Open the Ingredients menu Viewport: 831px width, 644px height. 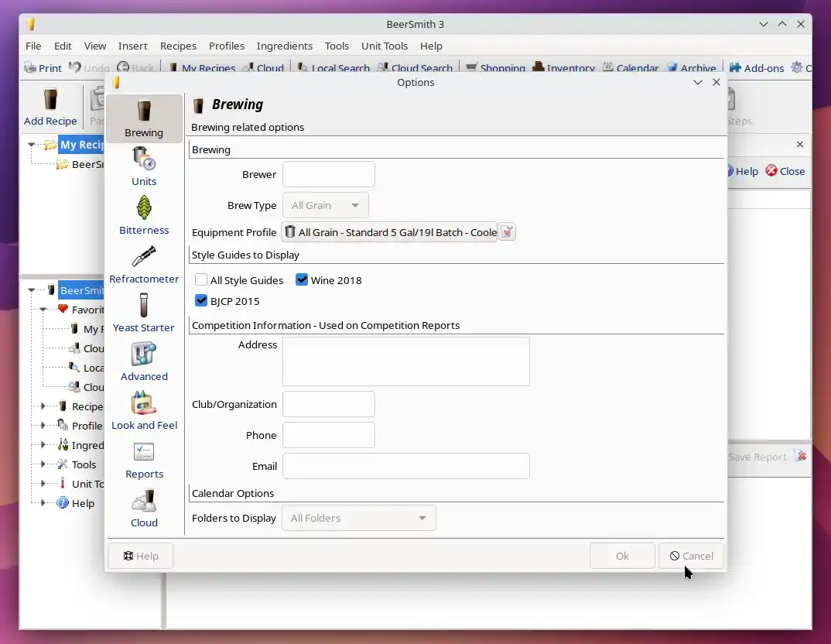285,46
